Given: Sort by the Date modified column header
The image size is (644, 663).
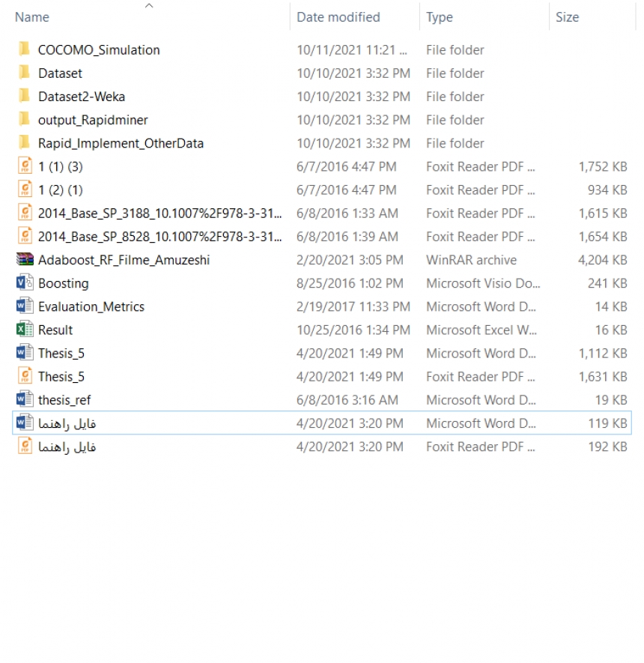Looking at the screenshot, I should [x=338, y=17].
